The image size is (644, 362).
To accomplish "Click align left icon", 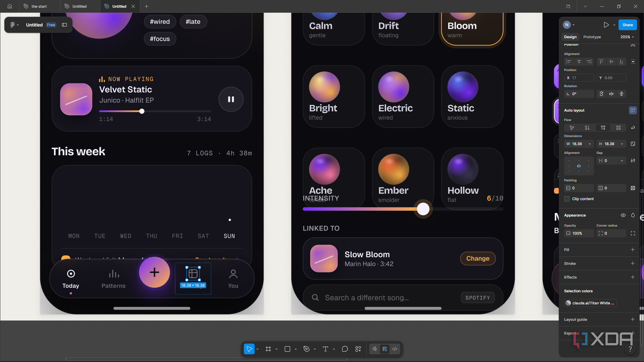I will point(569,62).
